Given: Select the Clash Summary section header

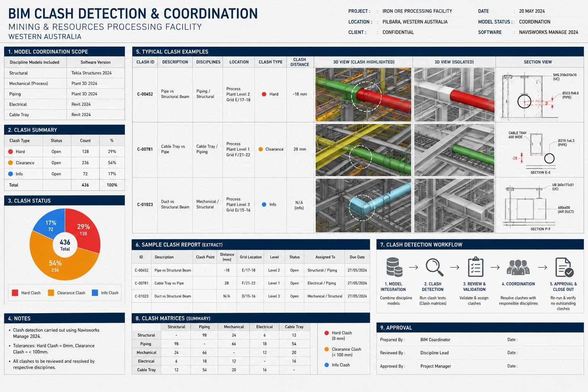Looking at the screenshot, I should tap(64, 130).
